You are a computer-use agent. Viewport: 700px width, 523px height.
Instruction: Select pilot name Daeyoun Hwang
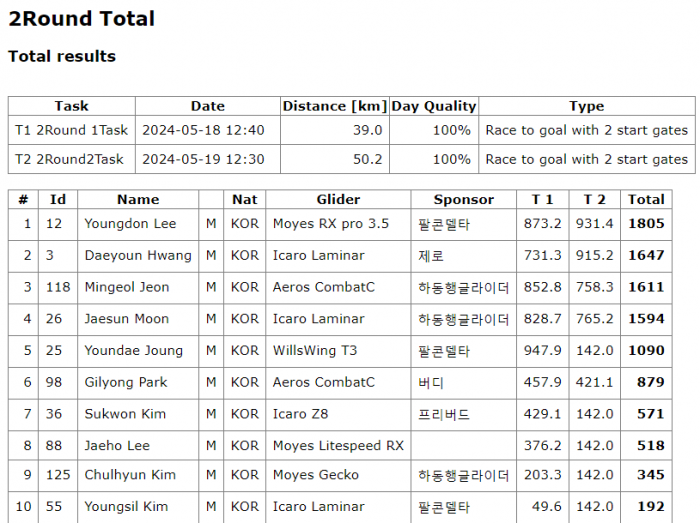pyautogui.click(x=138, y=255)
